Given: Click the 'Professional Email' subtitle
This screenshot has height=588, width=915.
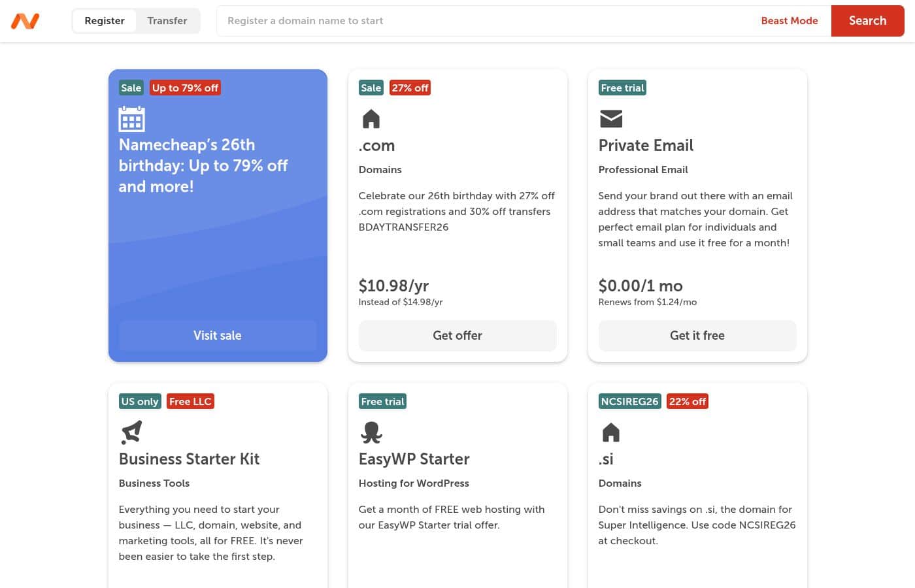Looking at the screenshot, I should [x=643, y=170].
